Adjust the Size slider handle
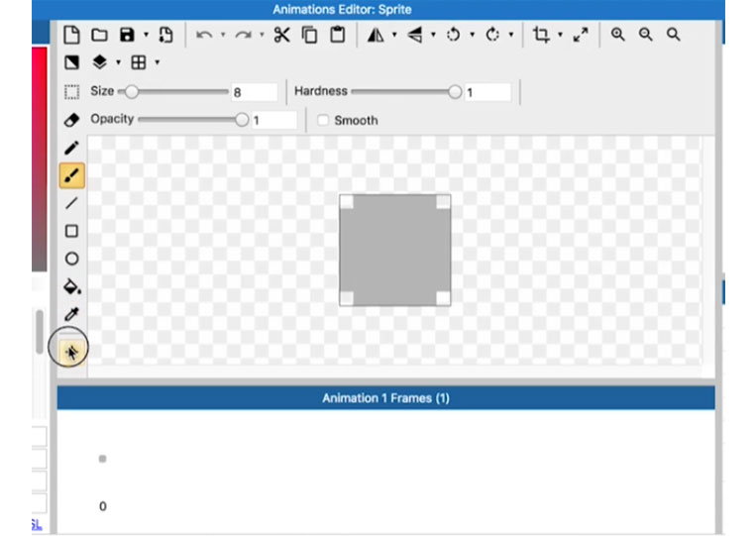This screenshot has width=756, height=536. [x=131, y=91]
